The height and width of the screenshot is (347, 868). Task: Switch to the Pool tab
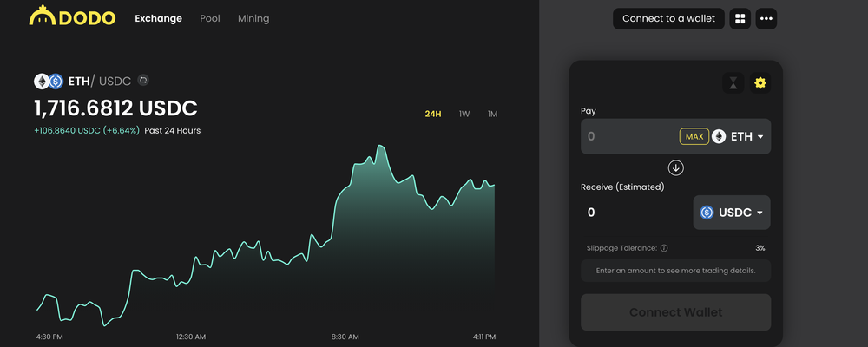[x=210, y=18]
